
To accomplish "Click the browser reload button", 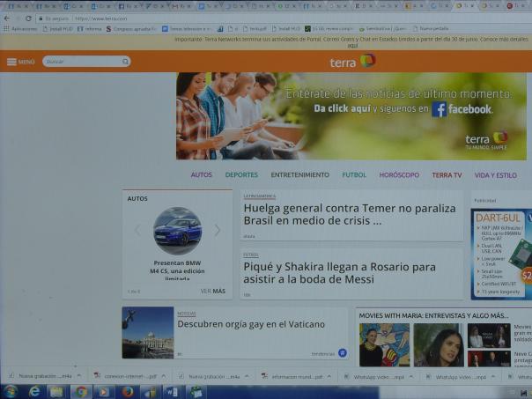I will point(28,18).
